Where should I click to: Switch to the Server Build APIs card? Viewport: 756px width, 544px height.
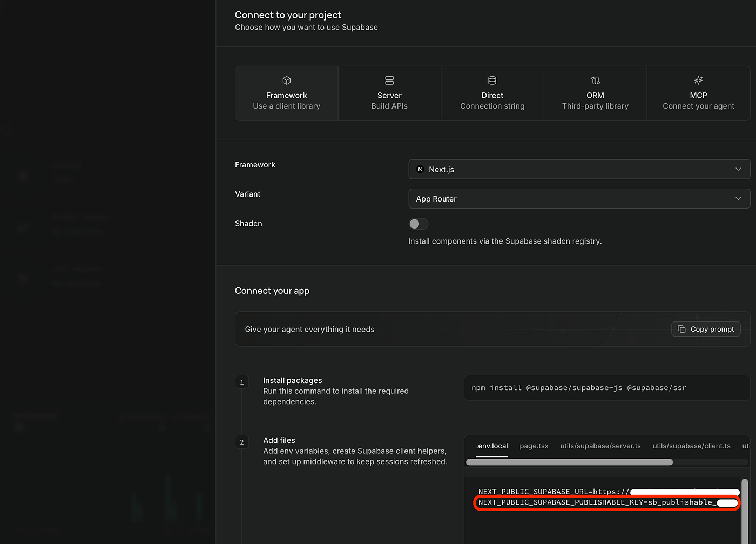pyautogui.click(x=389, y=93)
